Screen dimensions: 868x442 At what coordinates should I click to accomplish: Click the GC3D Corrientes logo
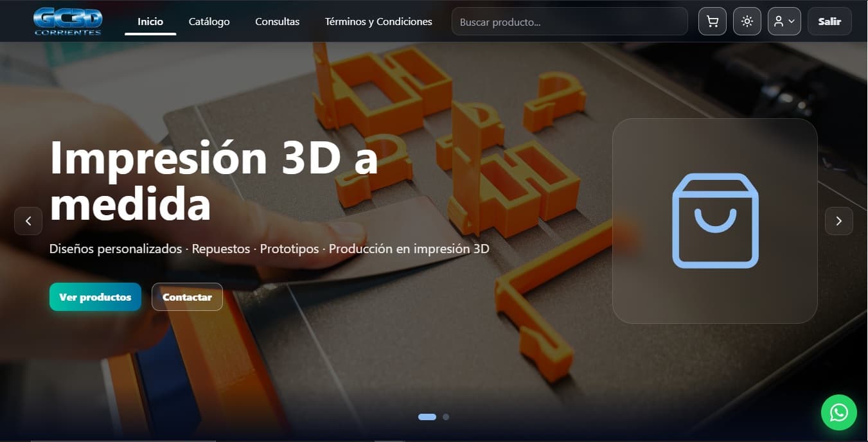tap(67, 21)
